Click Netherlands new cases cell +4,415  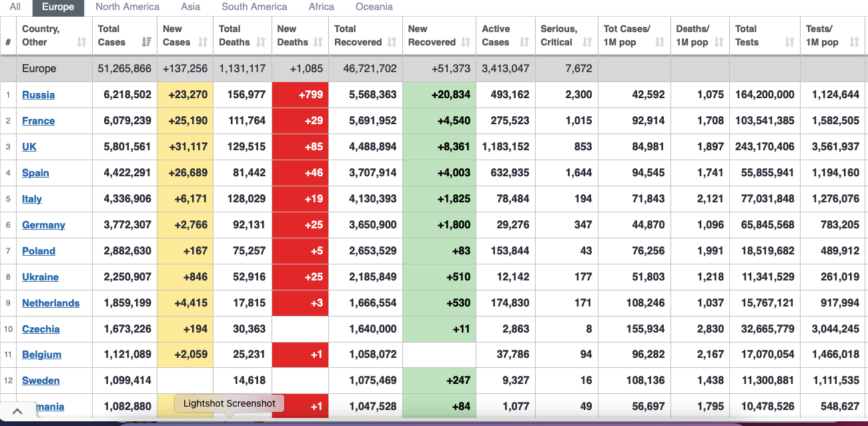185,303
